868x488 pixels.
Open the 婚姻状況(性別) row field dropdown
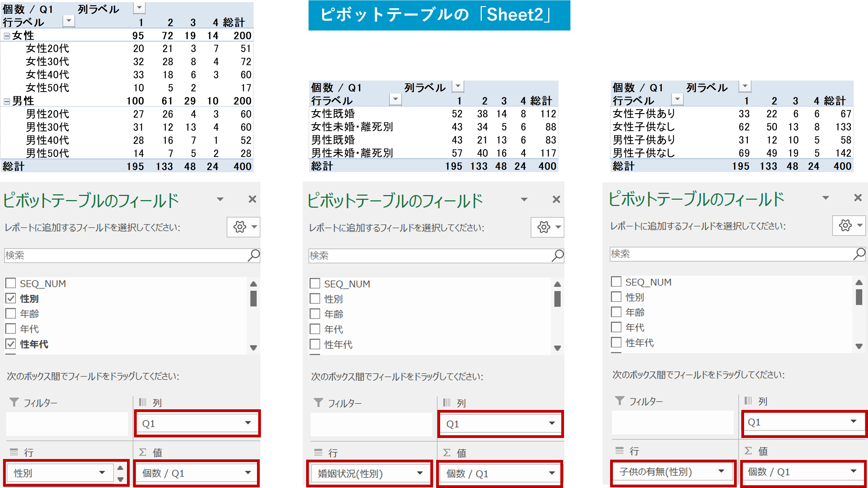point(420,473)
